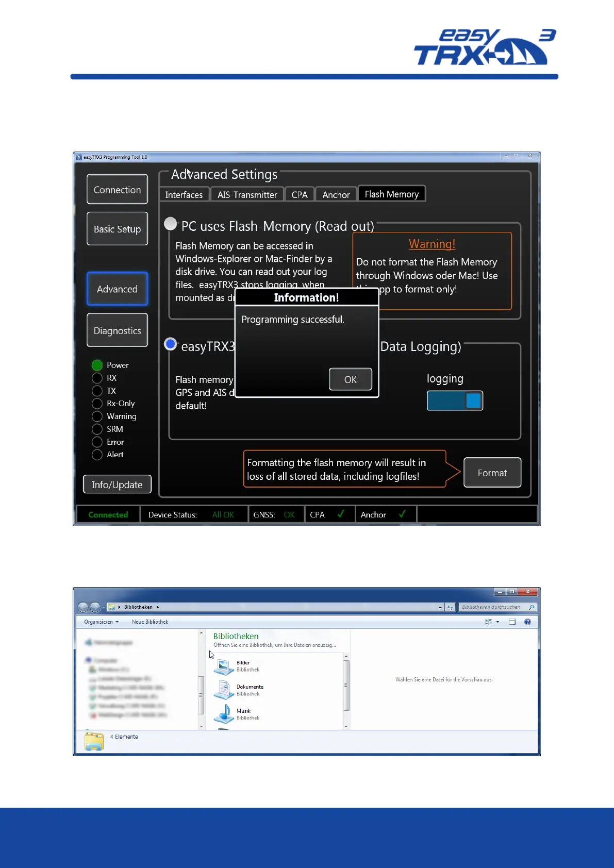Screen dimensions: 614x868
Task: Click the TX indicator circle
Action: tap(97, 391)
